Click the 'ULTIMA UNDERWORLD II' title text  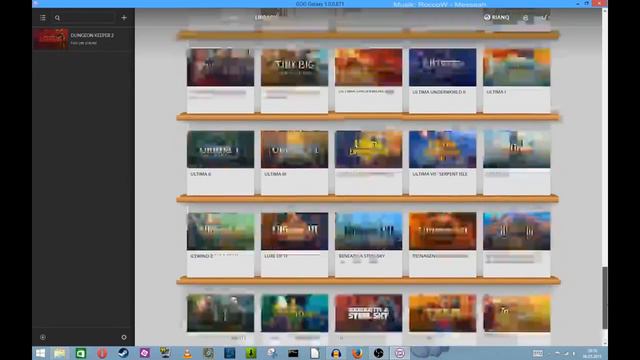[439, 92]
